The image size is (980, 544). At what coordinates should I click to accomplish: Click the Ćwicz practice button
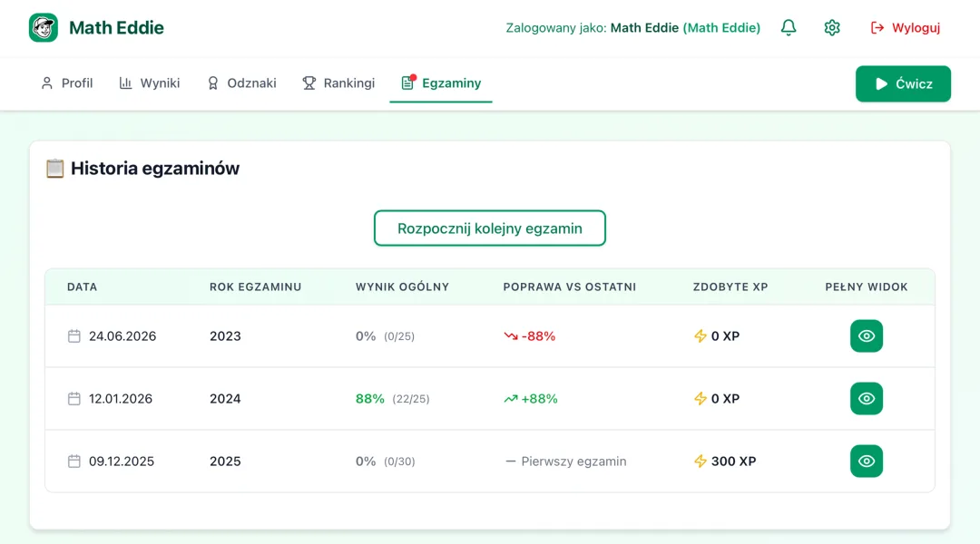(903, 83)
